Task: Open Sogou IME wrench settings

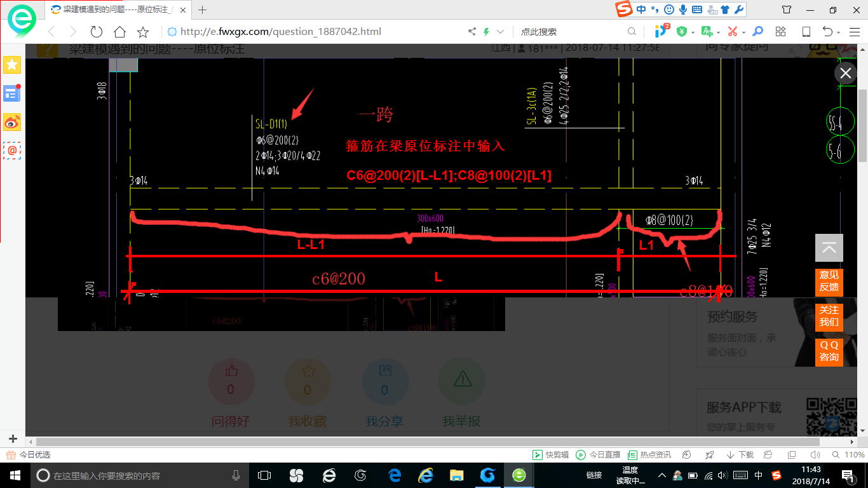Action: pyautogui.click(x=740, y=10)
